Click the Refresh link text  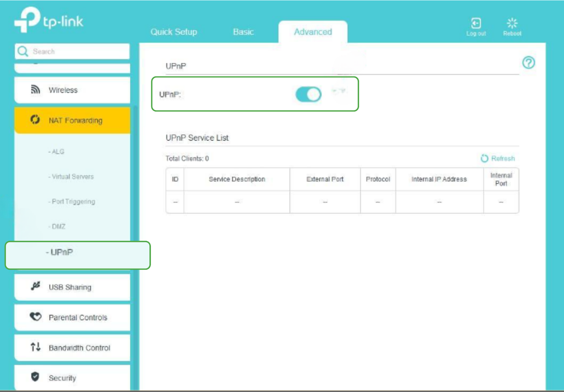click(x=503, y=159)
